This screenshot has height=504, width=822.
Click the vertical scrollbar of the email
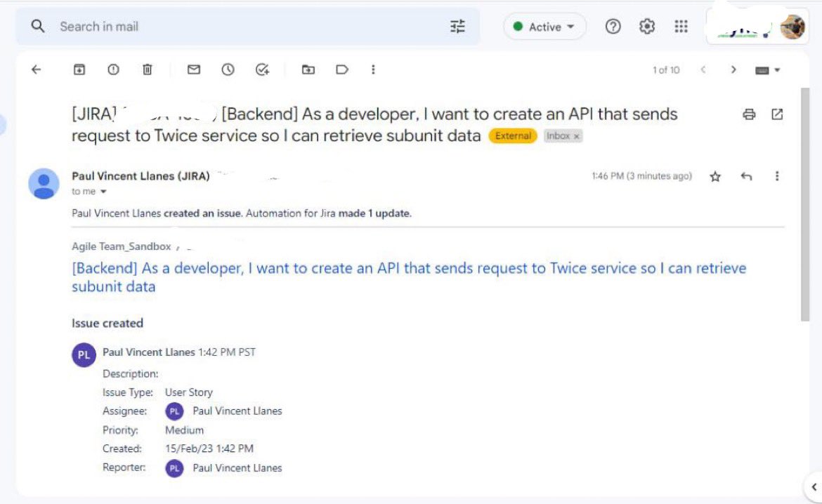(805, 204)
